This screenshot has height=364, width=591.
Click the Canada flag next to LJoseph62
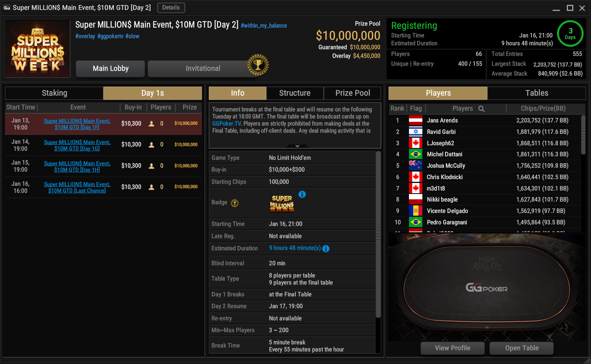[x=416, y=143]
